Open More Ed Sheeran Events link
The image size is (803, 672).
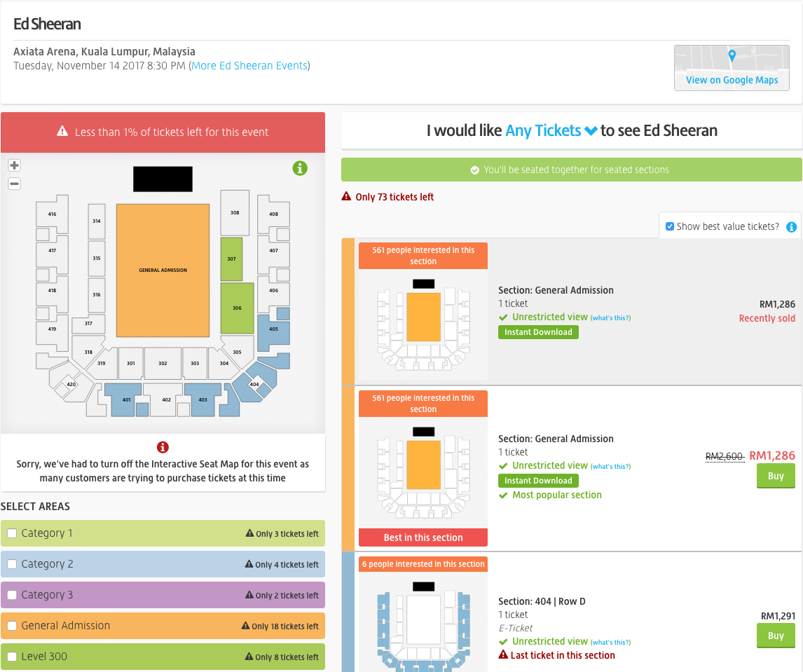point(249,66)
